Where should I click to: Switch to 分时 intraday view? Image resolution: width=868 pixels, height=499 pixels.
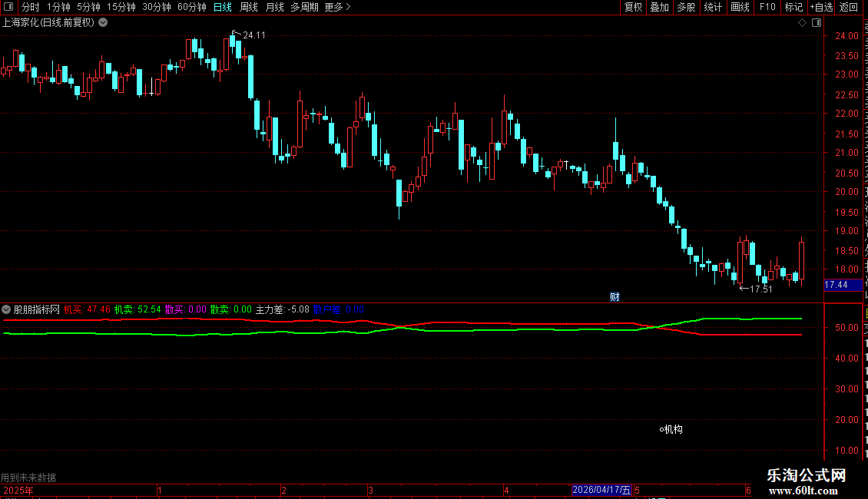click(31, 7)
